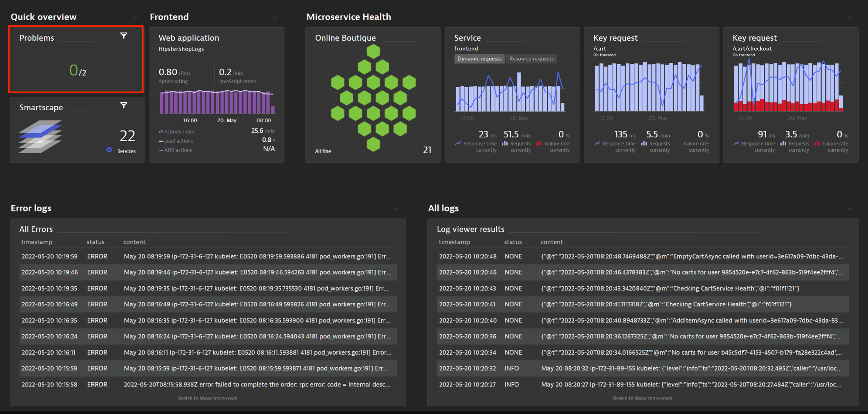Switch to Dynamic requests view
The image size is (868, 414).
479,59
